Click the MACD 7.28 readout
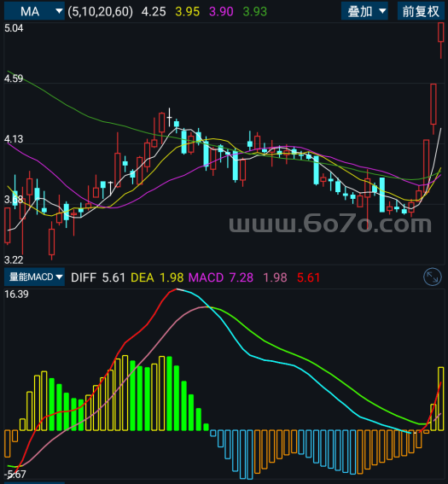 tap(221, 277)
